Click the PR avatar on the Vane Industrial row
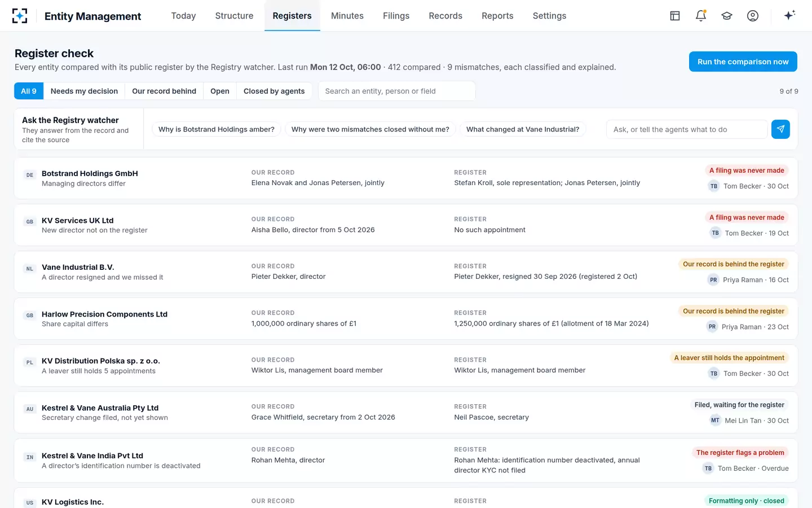Image resolution: width=812 pixels, height=508 pixels. 713,280
